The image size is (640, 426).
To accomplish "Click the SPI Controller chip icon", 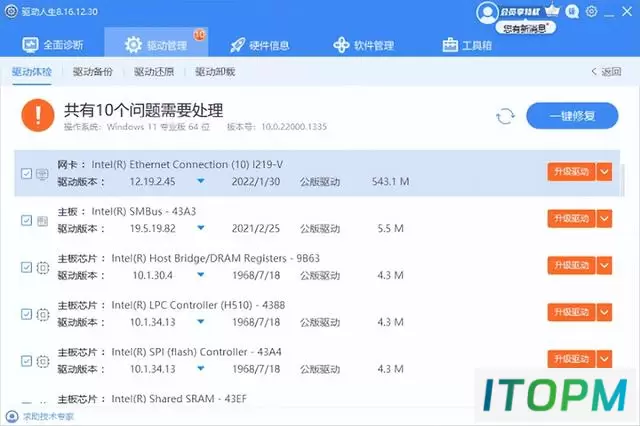I will tap(43, 362).
